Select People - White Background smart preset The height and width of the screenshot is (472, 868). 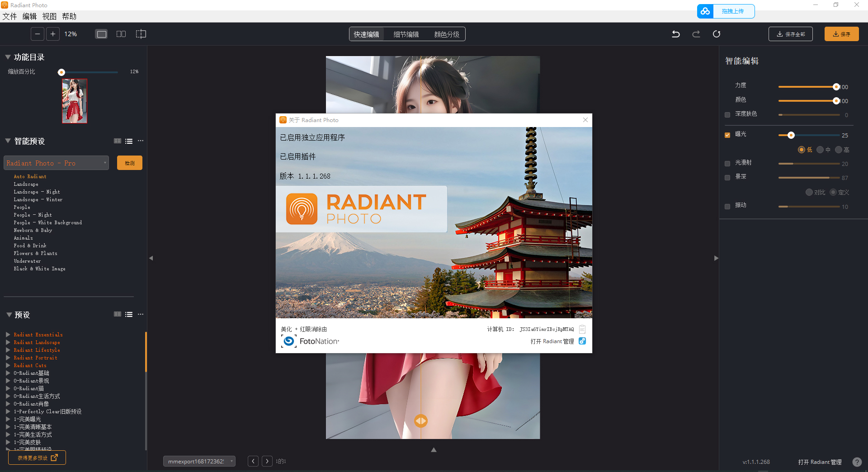(x=47, y=222)
